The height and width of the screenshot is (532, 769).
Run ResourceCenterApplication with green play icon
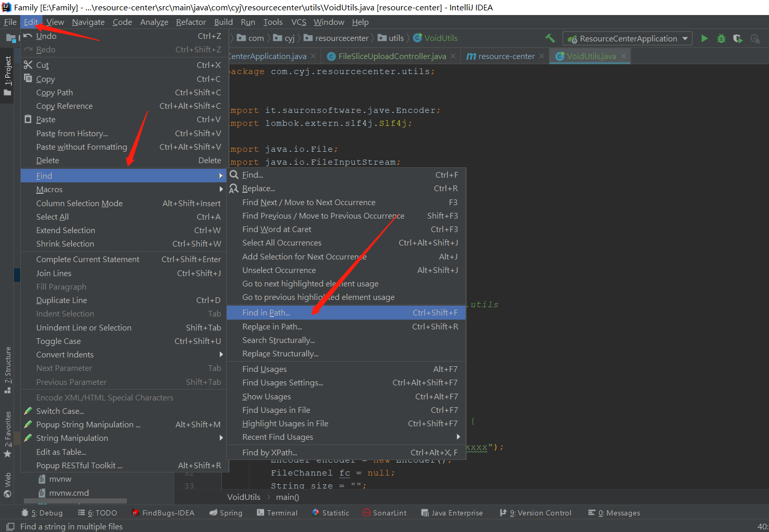704,38
